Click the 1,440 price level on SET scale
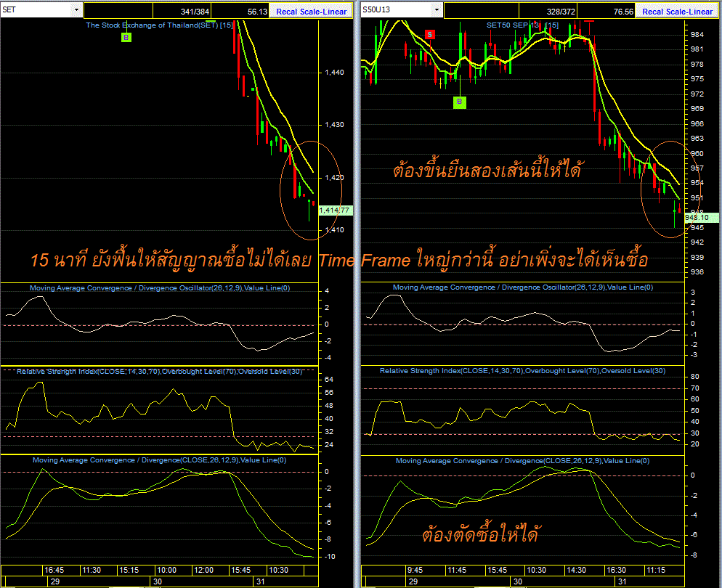Screen dimensions: 722x588 (x=334, y=73)
